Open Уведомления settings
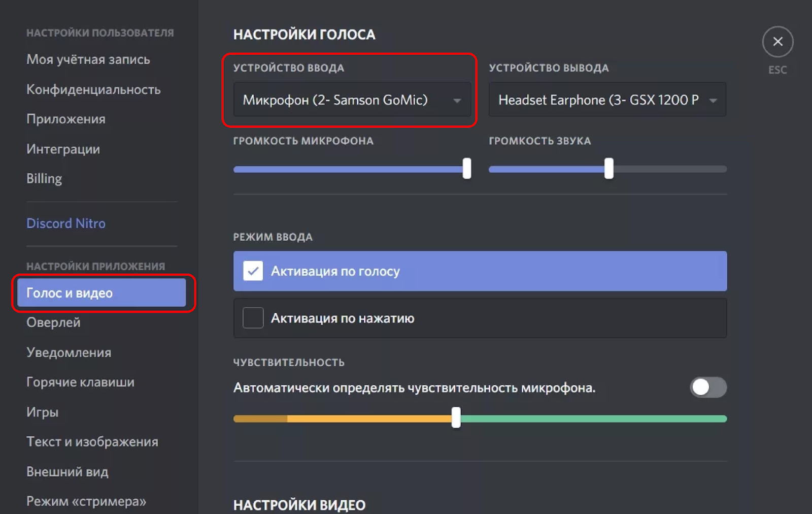The width and height of the screenshot is (812, 514). 69,352
